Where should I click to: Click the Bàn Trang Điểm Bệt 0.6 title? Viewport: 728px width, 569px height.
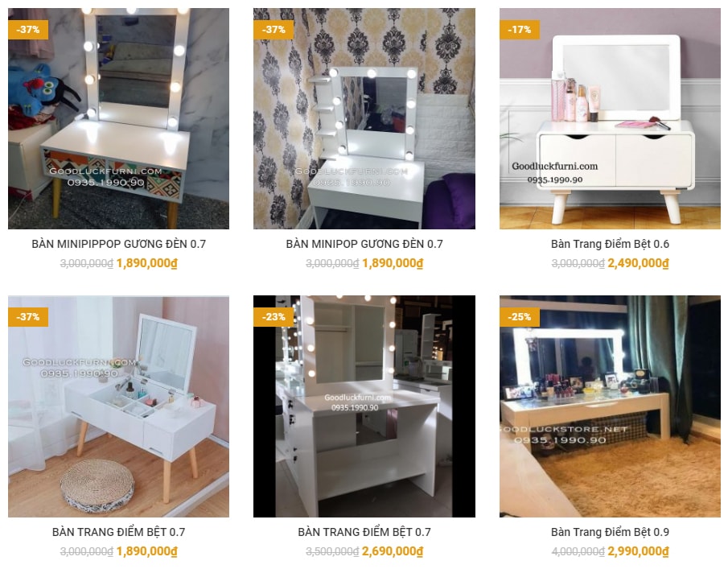click(x=610, y=244)
